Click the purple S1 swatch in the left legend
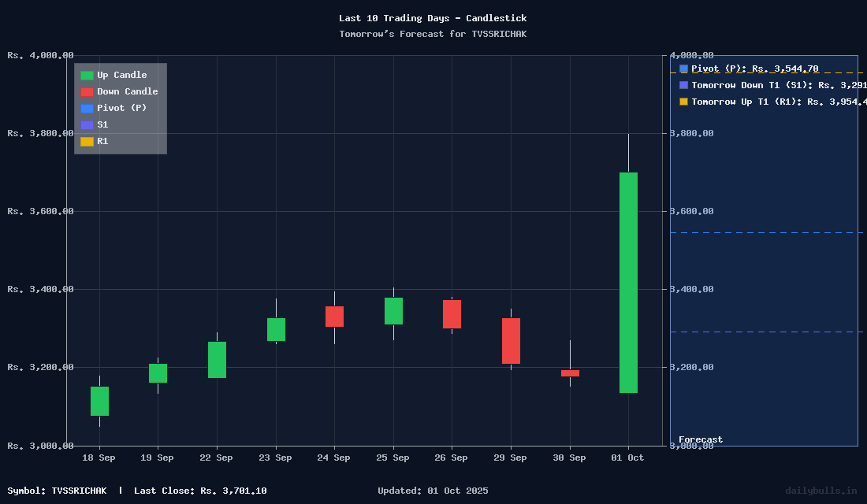867x504 pixels. [x=87, y=125]
